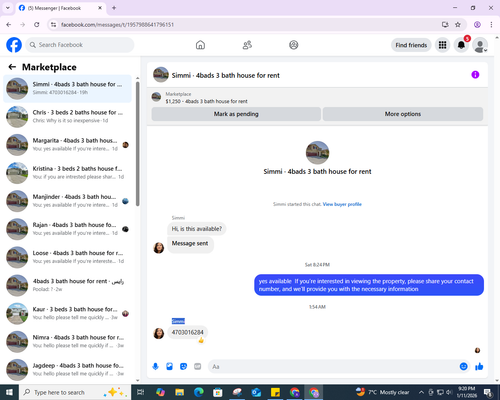Click the Facebook logo icon
This screenshot has height=400, width=500.
pos(14,45)
